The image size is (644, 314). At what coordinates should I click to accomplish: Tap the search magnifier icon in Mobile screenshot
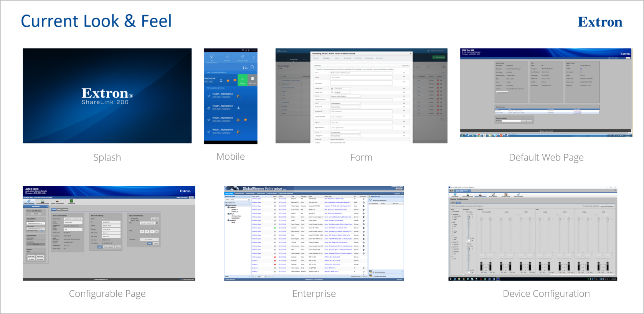[253, 67]
